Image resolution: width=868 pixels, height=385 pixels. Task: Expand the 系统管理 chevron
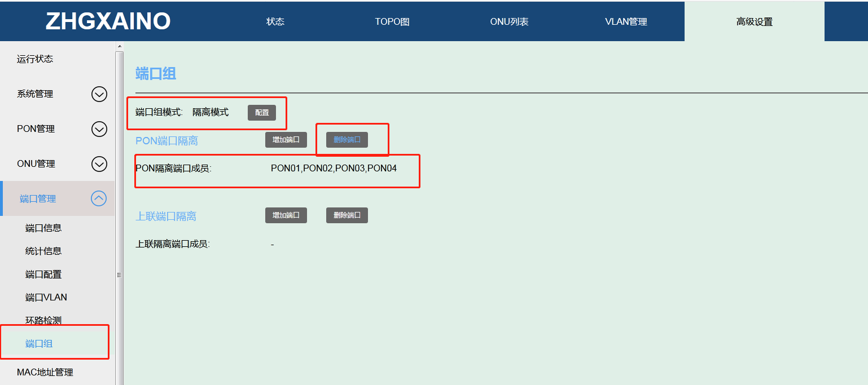(99, 94)
